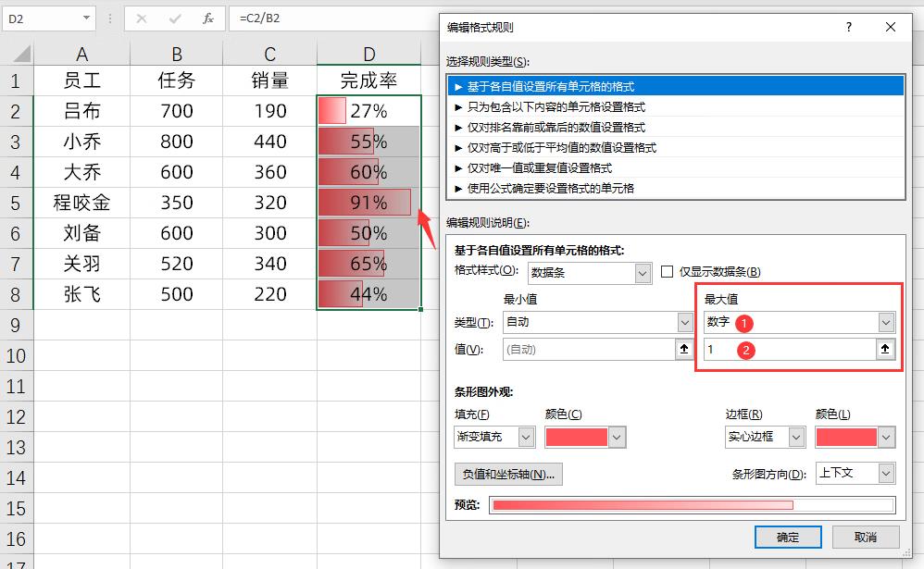
Task: Open the fill 颜色 red color swatch
Action: [585, 437]
